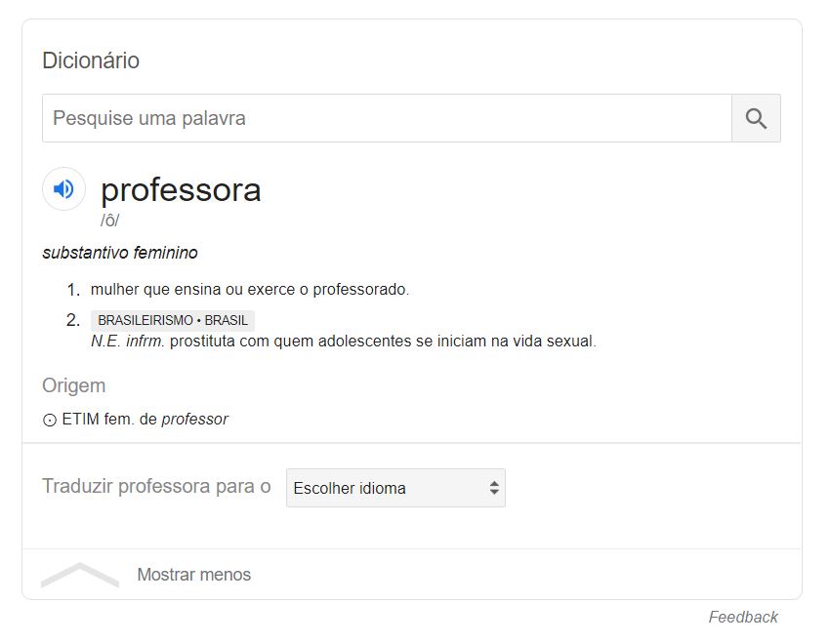
Task: Click the /ô/ phonetic transcription
Action: [x=109, y=221]
